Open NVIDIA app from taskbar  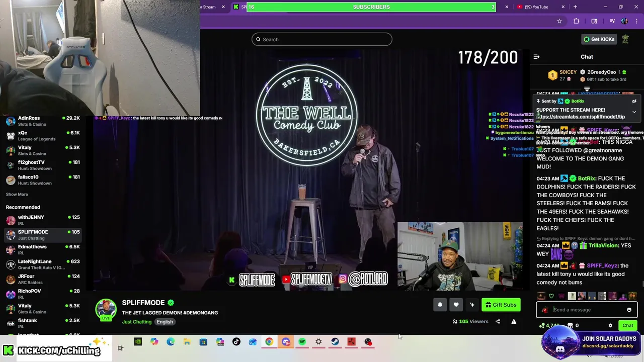click(137, 342)
